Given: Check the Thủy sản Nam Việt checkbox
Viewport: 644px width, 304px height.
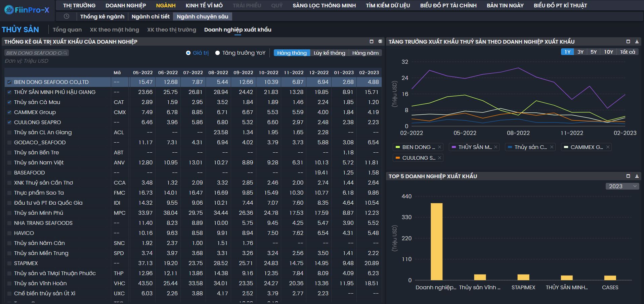Looking at the screenshot, I should click(9, 163).
